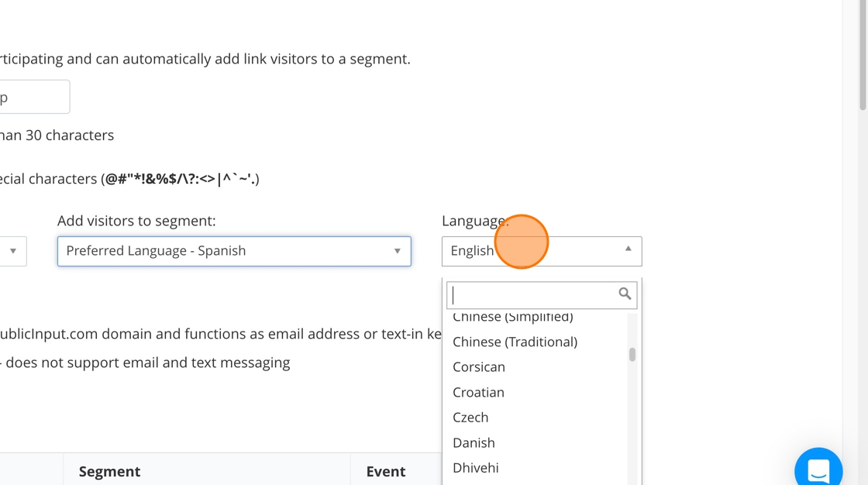Click the 'Language:' field label
Viewport: 868px width, 485px height.
click(x=474, y=221)
